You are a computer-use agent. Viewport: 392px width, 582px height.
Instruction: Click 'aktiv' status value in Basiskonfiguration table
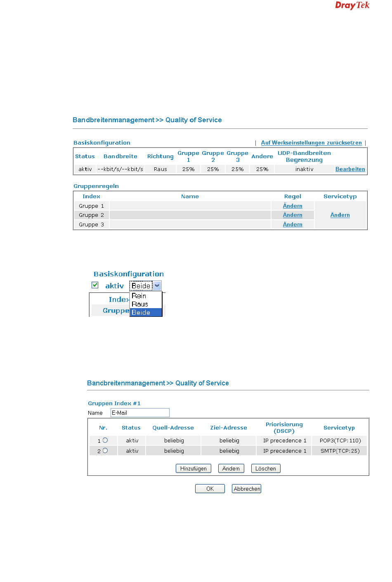coord(85,169)
